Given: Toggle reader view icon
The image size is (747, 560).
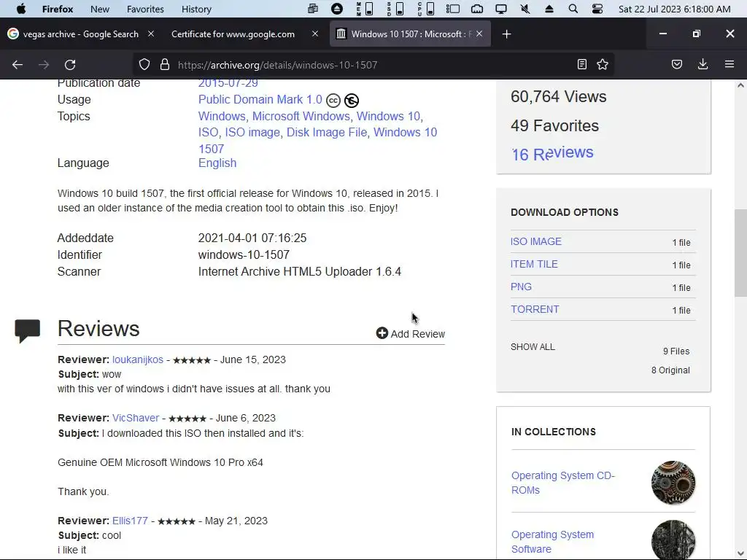Looking at the screenshot, I should coord(581,64).
